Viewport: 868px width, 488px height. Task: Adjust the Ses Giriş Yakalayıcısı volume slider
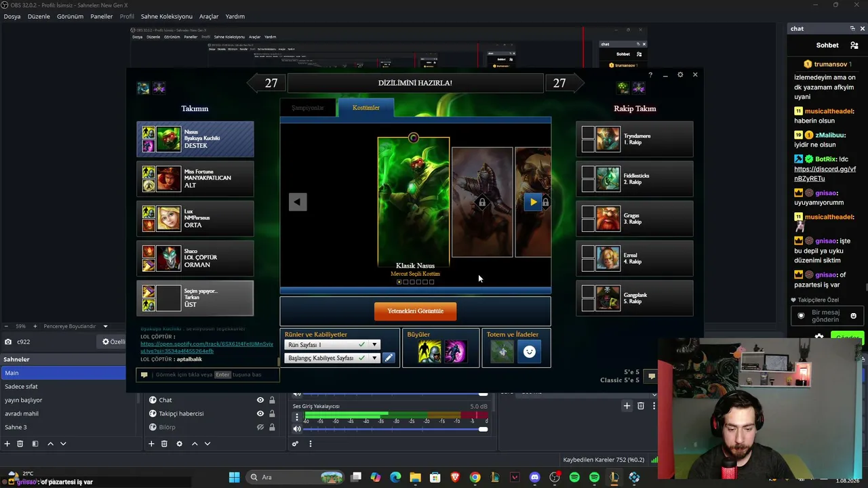pyautogui.click(x=395, y=429)
